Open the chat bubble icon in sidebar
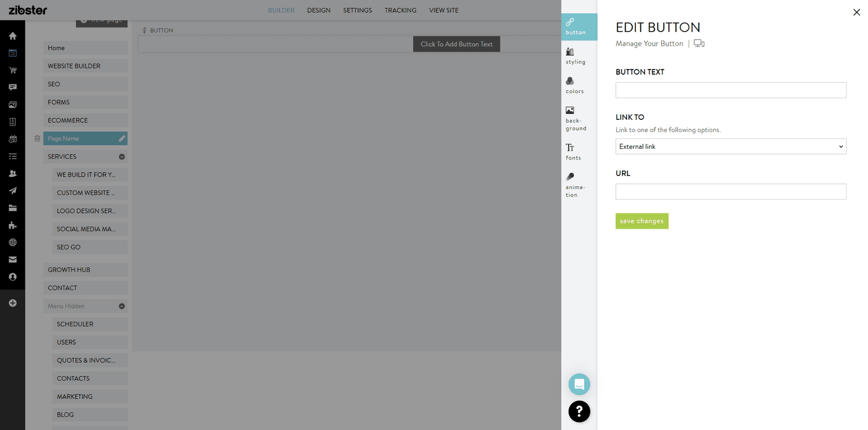Screen dimensions: 868x430 tap(12, 87)
